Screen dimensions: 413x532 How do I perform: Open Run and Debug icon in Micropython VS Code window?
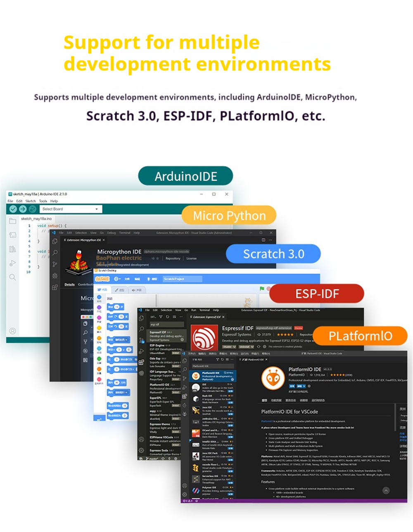[55, 276]
